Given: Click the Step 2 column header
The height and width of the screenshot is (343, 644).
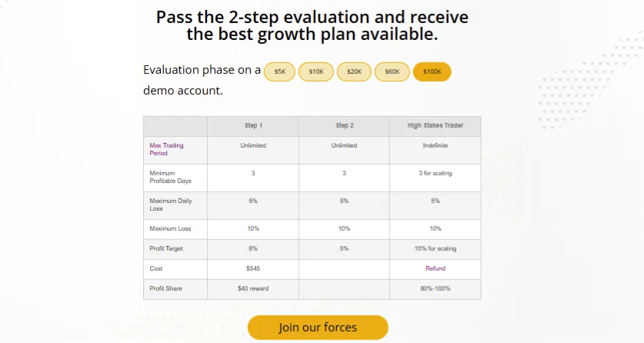Looking at the screenshot, I should 344,125.
